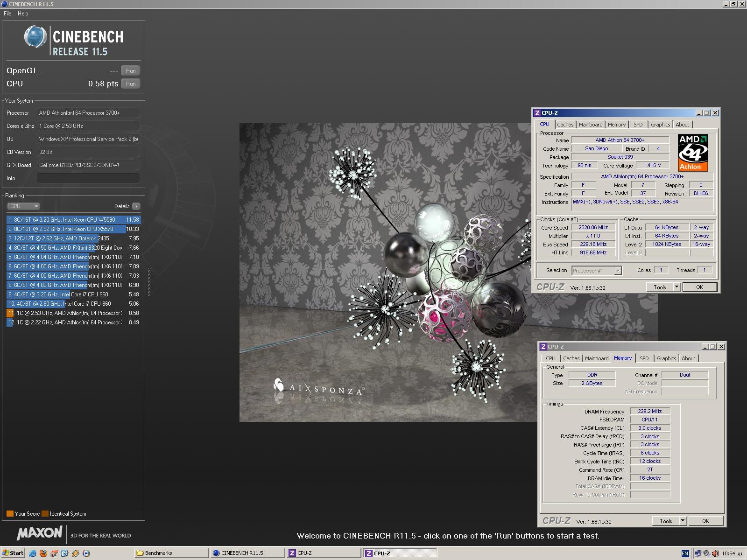Open SPD tab in lower CPU-Z window
The height and width of the screenshot is (560, 747).
(644, 358)
